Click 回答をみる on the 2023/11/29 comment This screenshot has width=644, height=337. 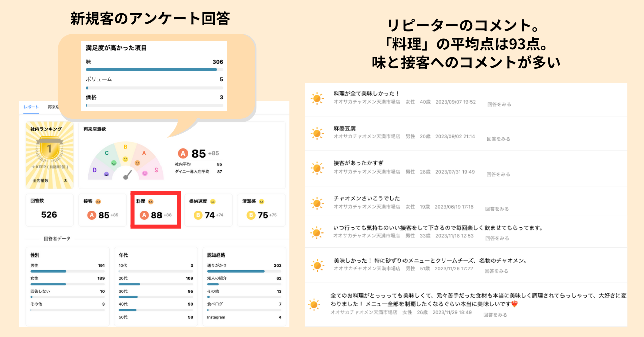tap(495, 315)
